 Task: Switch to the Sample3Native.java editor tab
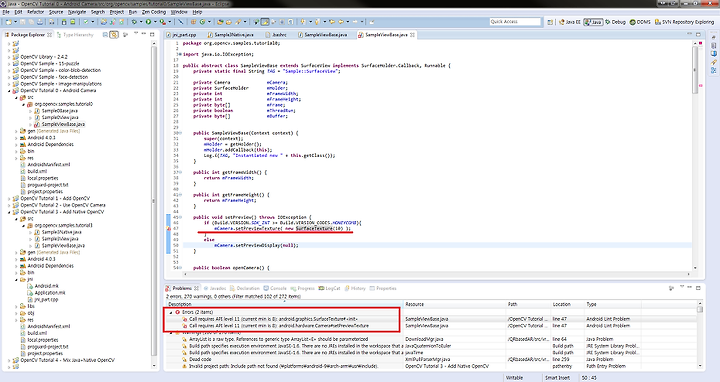231,34
